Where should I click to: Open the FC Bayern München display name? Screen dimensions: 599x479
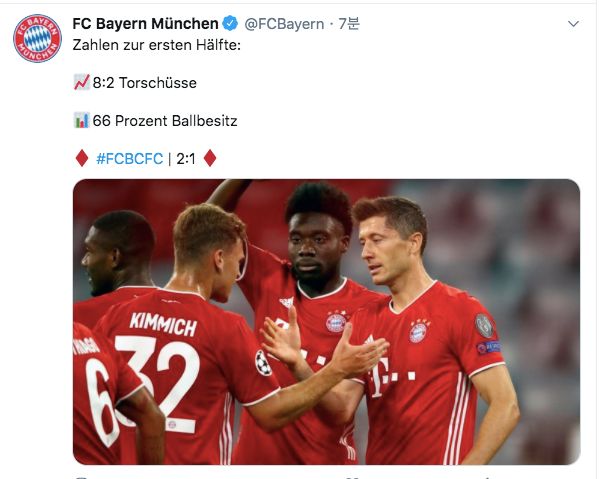coord(146,24)
